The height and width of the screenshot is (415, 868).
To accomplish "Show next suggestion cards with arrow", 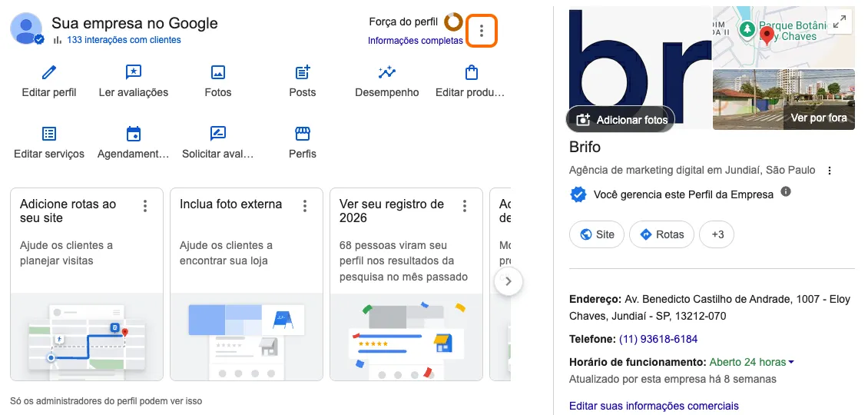I will (509, 281).
